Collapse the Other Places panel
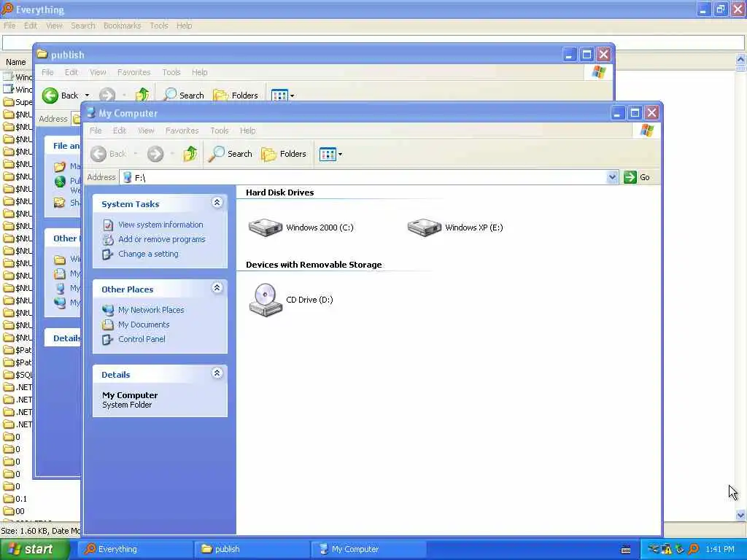This screenshot has width=747, height=560. click(217, 287)
